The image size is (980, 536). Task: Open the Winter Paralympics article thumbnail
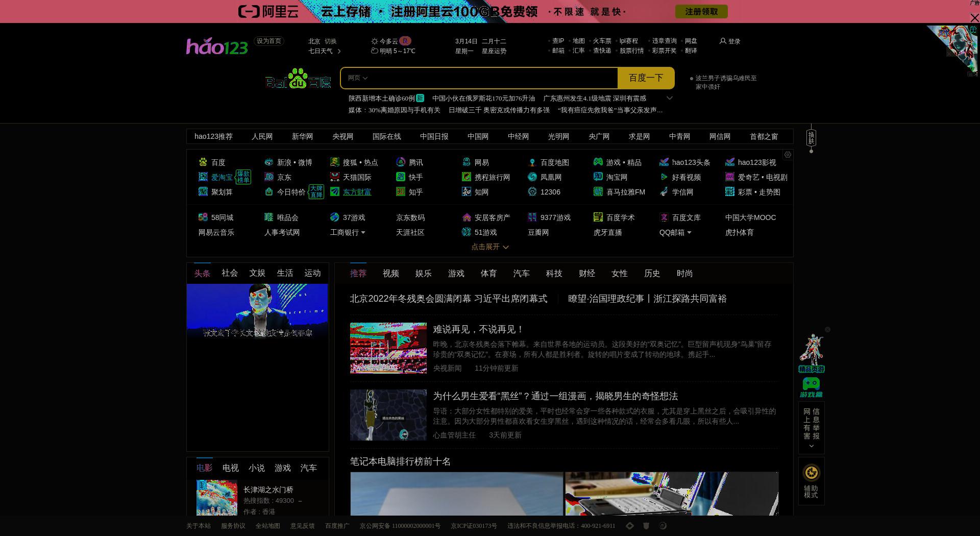[x=388, y=348]
